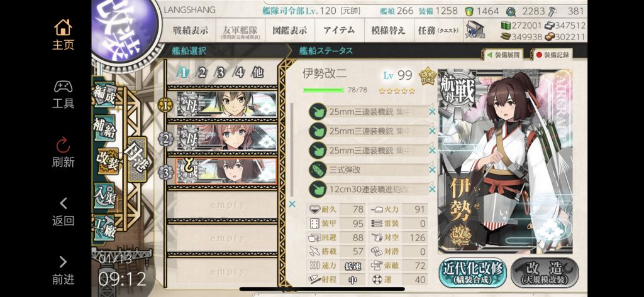Switch to fleet tab 2
The height and width of the screenshot is (297, 644).
(x=202, y=73)
